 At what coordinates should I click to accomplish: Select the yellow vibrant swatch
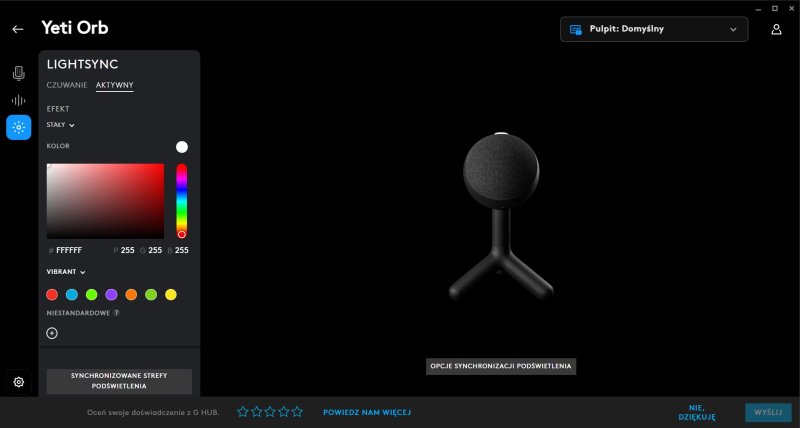171,294
